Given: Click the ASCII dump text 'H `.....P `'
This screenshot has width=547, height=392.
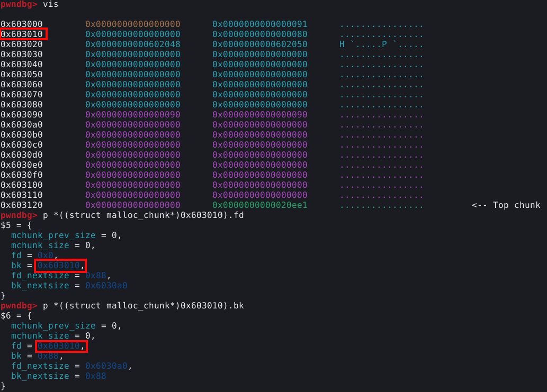Looking at the screenshot, I should (x=381, y=44).
